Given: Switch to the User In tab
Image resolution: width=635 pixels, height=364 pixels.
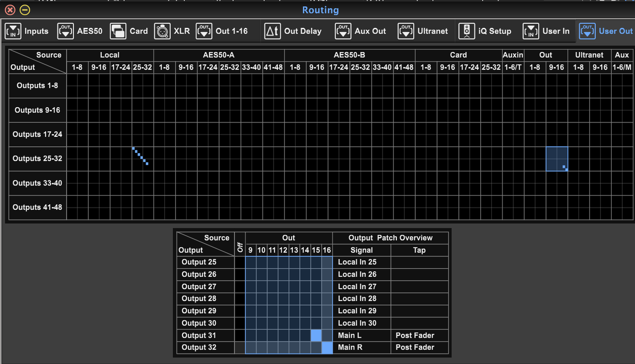Looking at the screenshot, I should 546,31.
